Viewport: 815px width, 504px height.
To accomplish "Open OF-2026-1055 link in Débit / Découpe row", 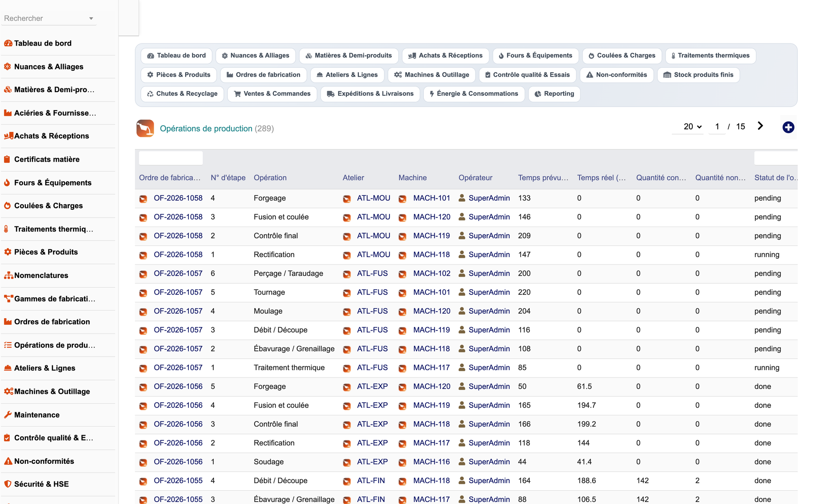I will coord(178,481).
